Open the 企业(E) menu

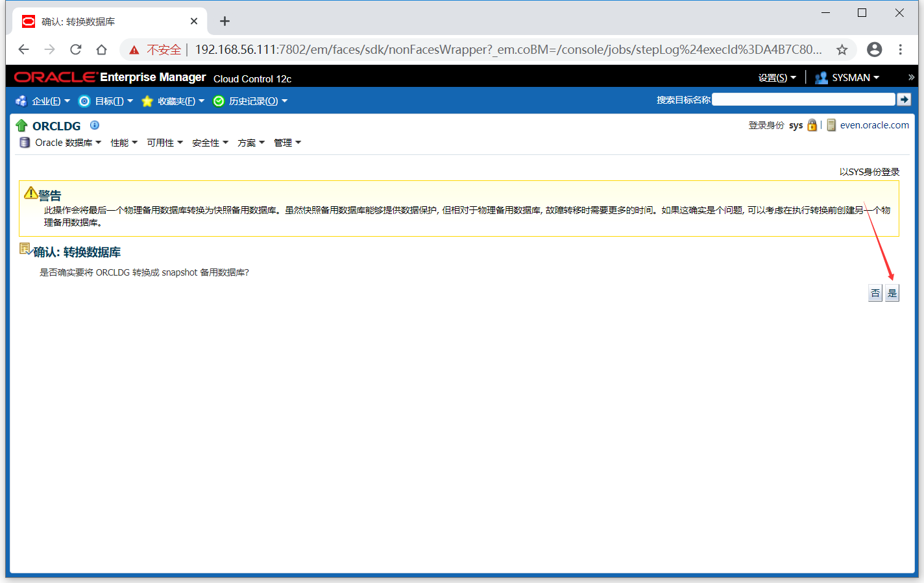point(51,101)
